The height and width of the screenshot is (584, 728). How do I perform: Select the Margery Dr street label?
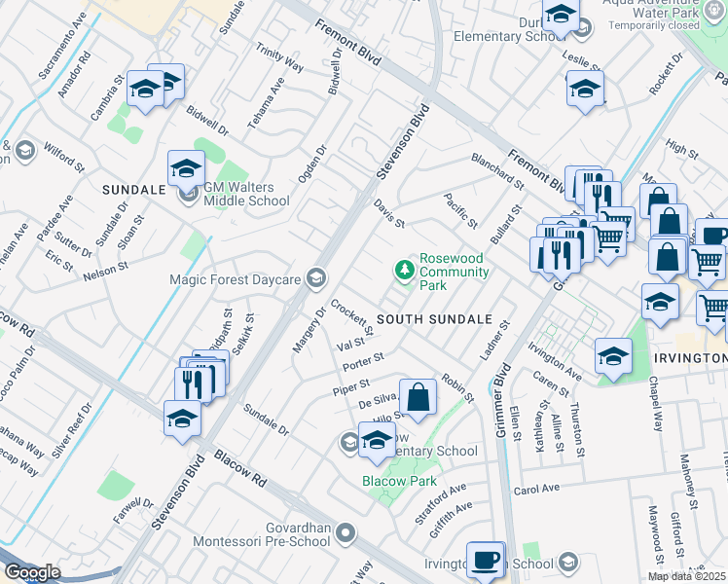[309, 330]
